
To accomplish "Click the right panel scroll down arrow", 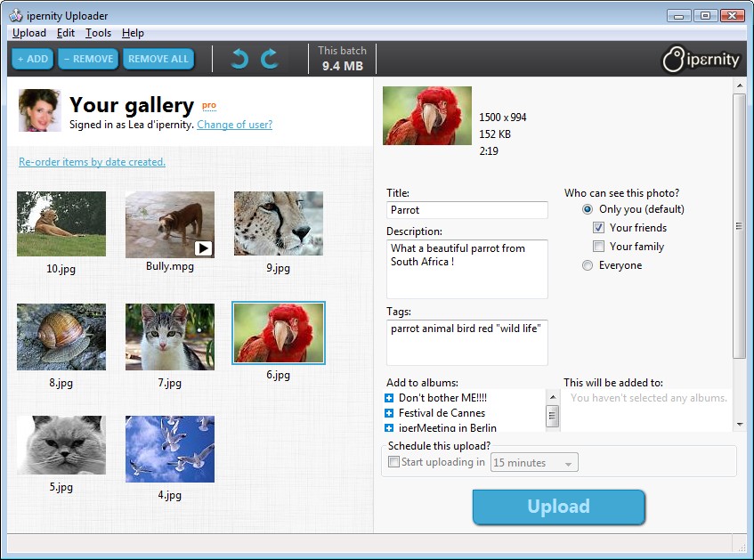I will (x=739, y=425).
